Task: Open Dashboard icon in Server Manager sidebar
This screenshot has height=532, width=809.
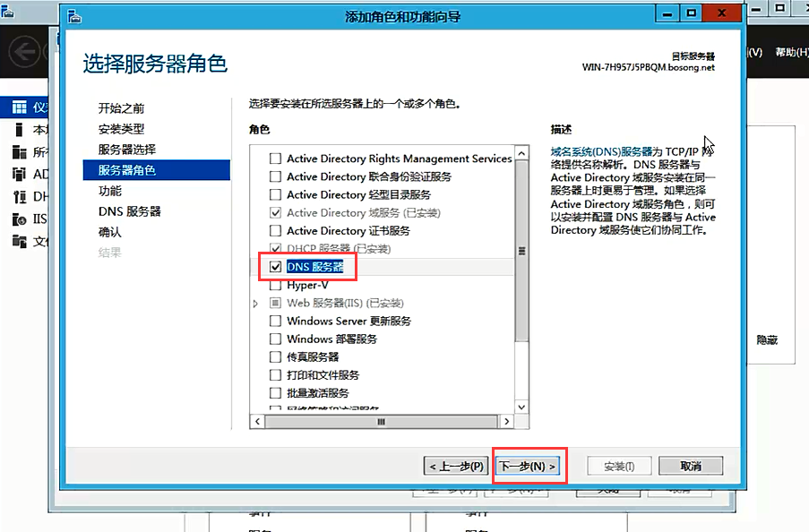Action: [20, 107]
